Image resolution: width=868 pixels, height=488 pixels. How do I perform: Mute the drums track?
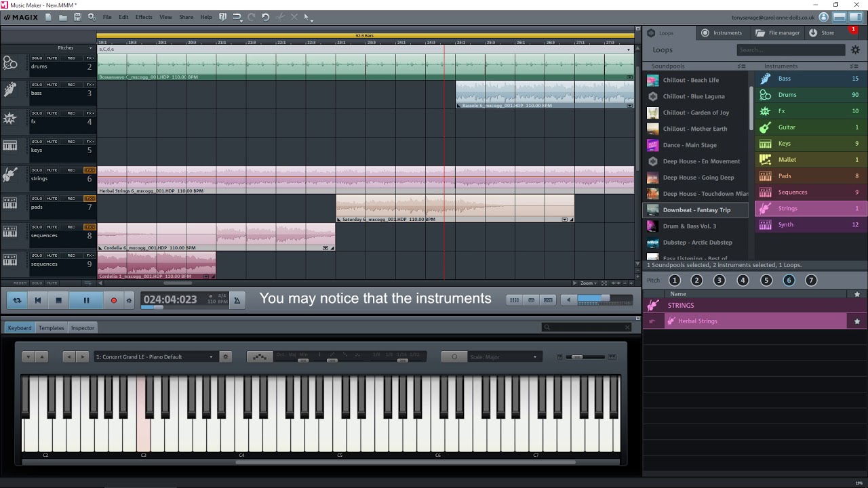[x=52, y=58]
